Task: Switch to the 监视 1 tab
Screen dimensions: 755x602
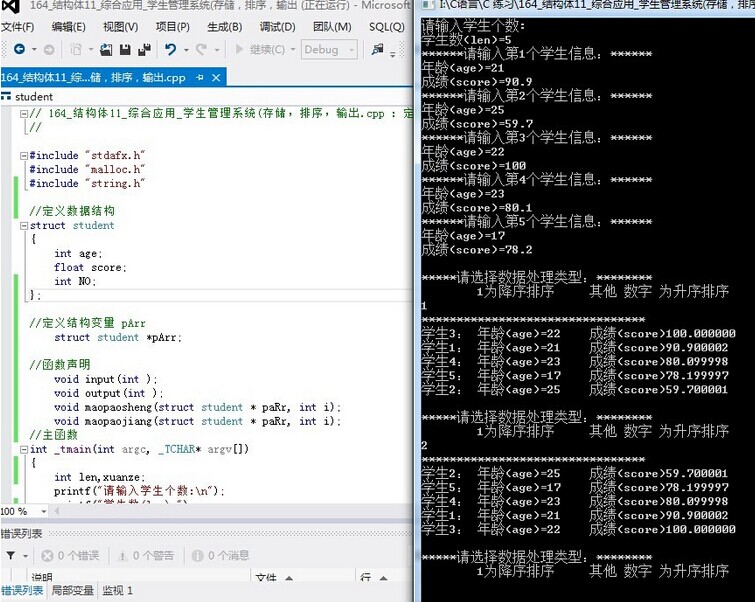Action: pyautogui.click(x=117, y=591)
